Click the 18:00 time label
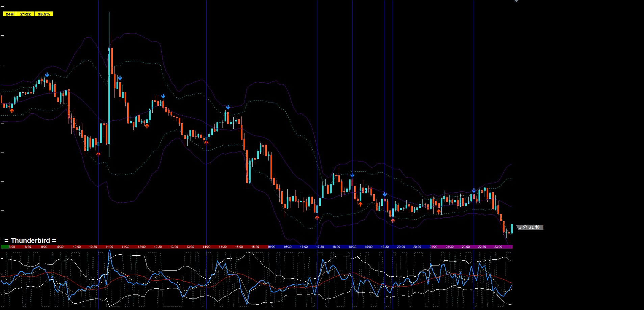The width and height of the screenshot is (644, 310). pos(336,247)
